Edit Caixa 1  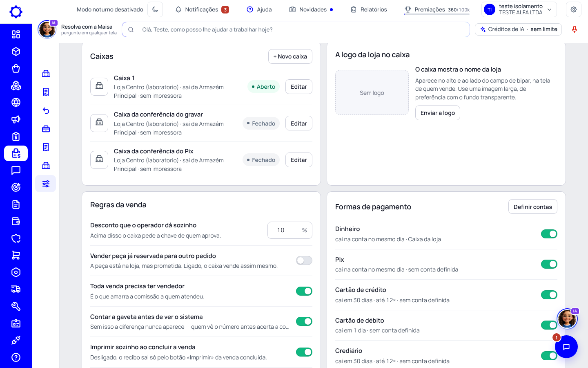pos(299,87)
